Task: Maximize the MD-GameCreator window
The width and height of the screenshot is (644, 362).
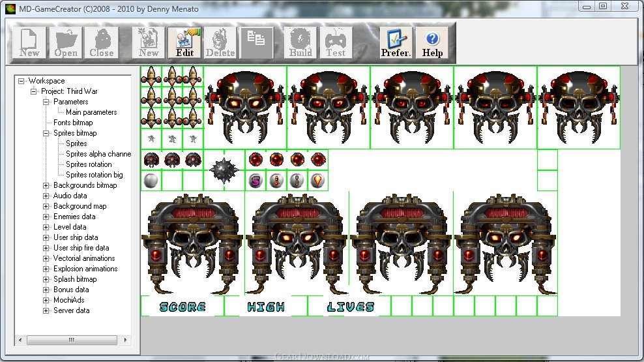Action: [x=603, y=6]
